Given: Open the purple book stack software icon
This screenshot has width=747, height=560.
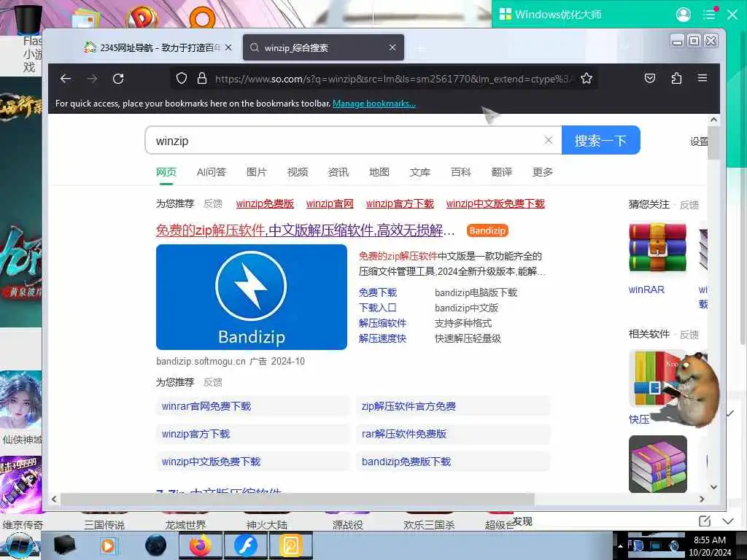Looking at the screenshot, I should (x=658, y=464).
